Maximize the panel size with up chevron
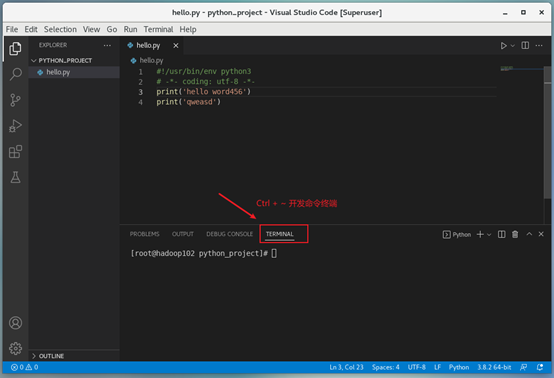This screenshot has height=378, width=554. pos(529,234)
